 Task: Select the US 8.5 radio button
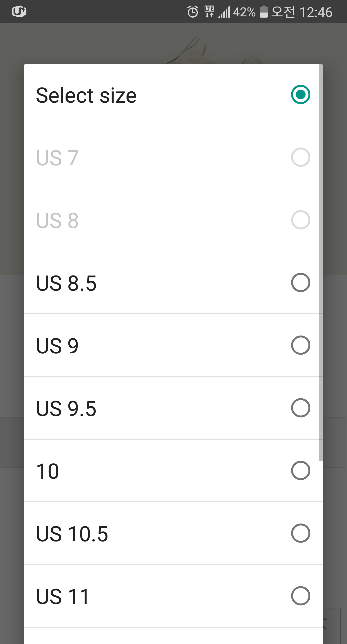click(300, 282)
